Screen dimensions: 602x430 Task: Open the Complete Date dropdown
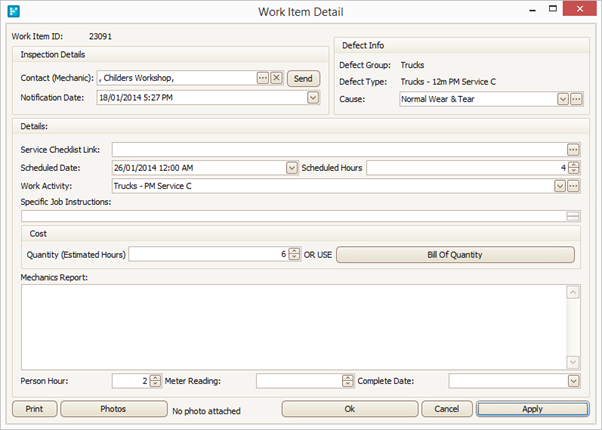coord(573,380)
